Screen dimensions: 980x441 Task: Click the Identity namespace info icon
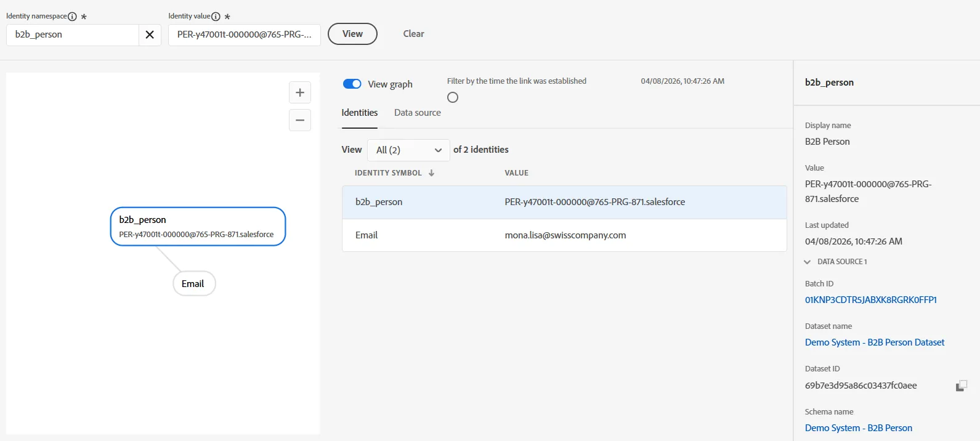72,17
